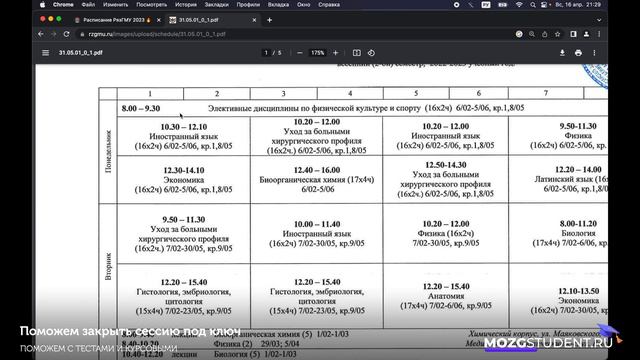Click the 175% zoom level field
Screen dimensions: 640x360
tap(318, 53)
